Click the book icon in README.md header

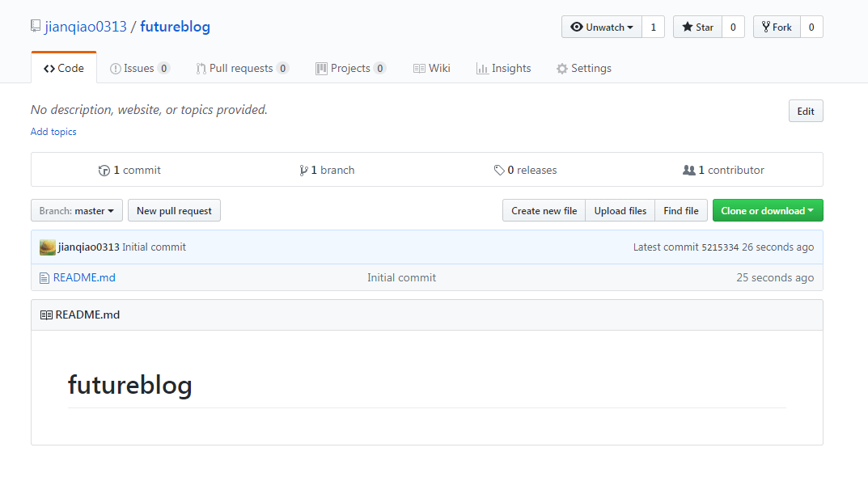click(x=46, y=315)
